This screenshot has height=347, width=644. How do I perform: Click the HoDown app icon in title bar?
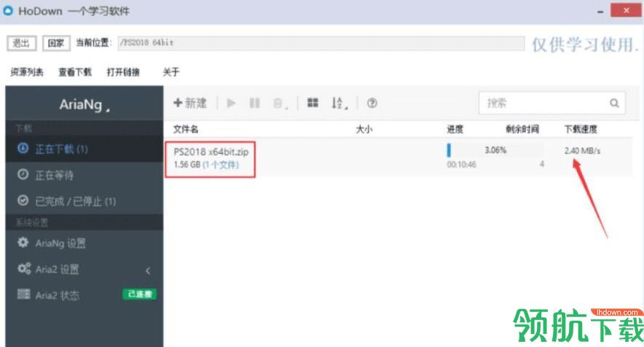coord(8,11)
